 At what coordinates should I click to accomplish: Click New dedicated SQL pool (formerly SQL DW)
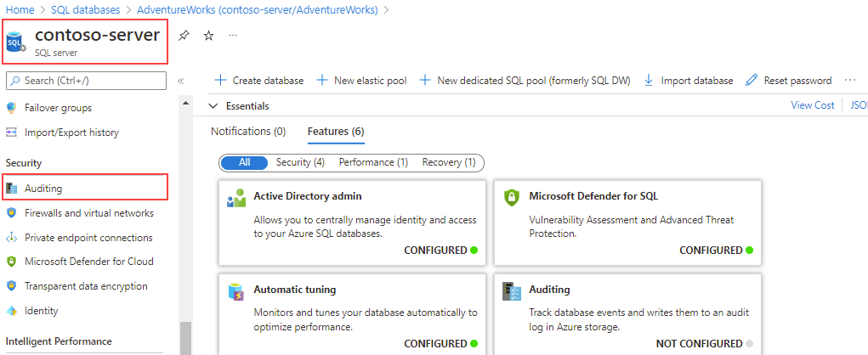[x=525, y=81]
